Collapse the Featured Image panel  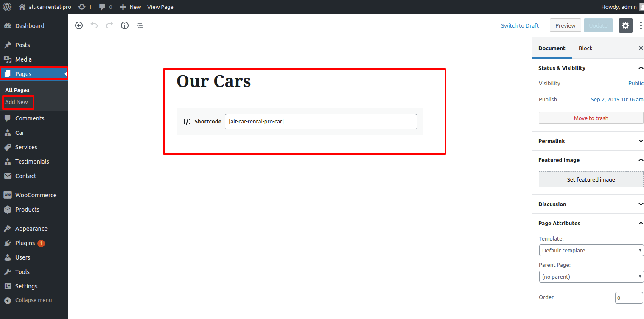pyautogui.click(x=588, y=160)
